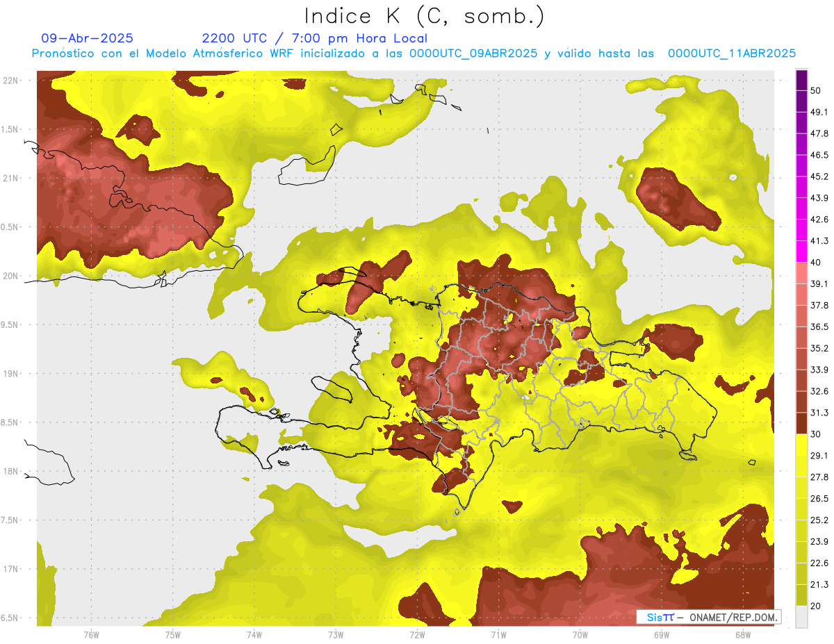The height and width of the screenshot is (644, 834).
Task: Click the longitude axis label "76W"
Action: click(x=91, y=634)
